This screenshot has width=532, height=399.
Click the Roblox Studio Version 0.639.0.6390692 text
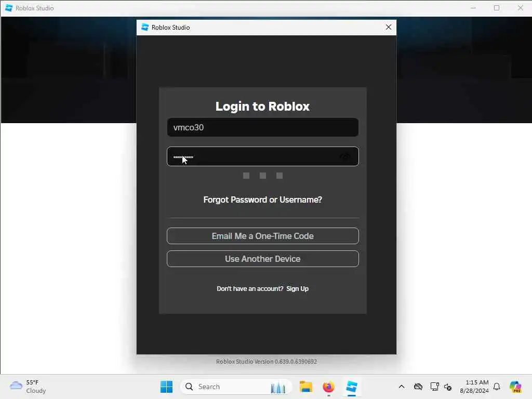click(267, 362)
